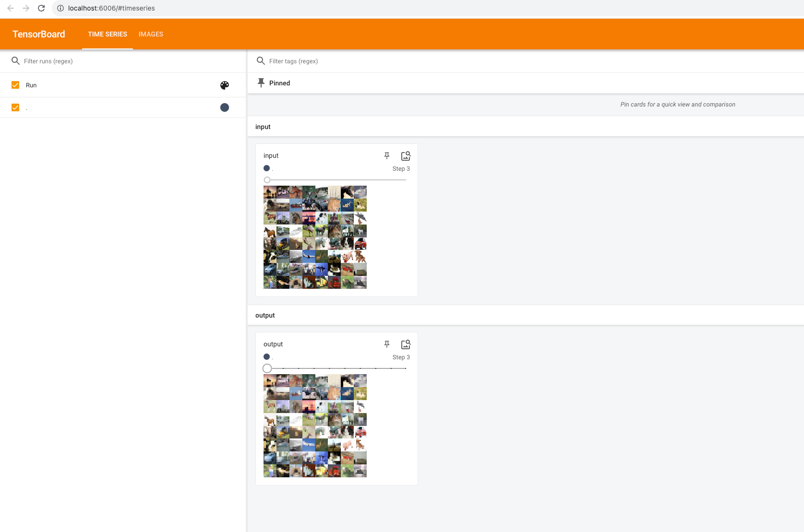
Task: Click the TensorBoard logo title
Action: pos(39,34)
